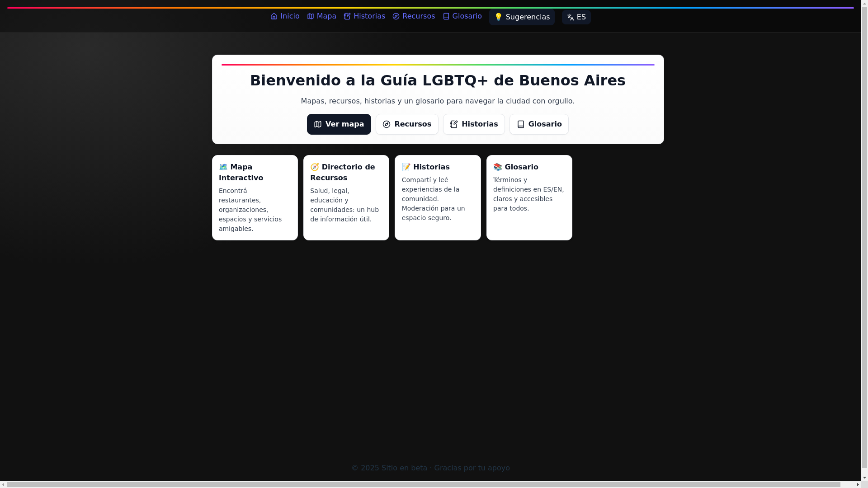Click the lightbulb icon in Sugerencias

point(498,17)
